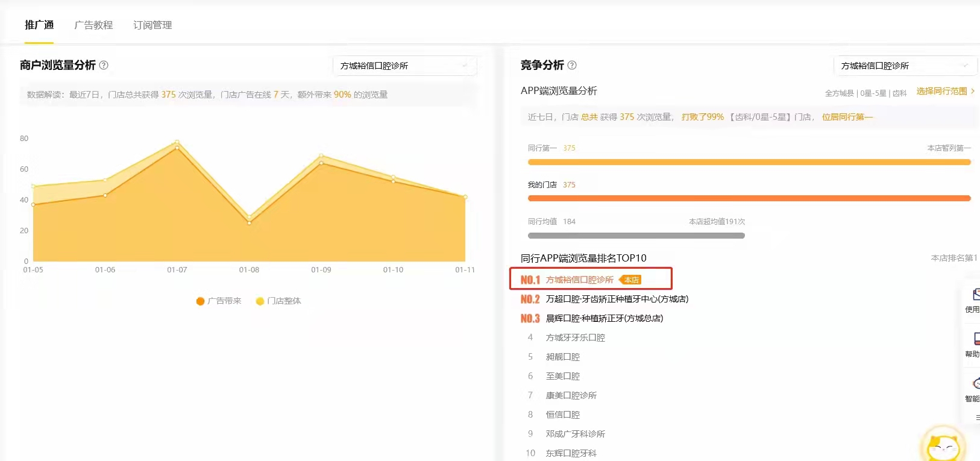Click the 我的门店 progress bar

(x=749, y=198)
